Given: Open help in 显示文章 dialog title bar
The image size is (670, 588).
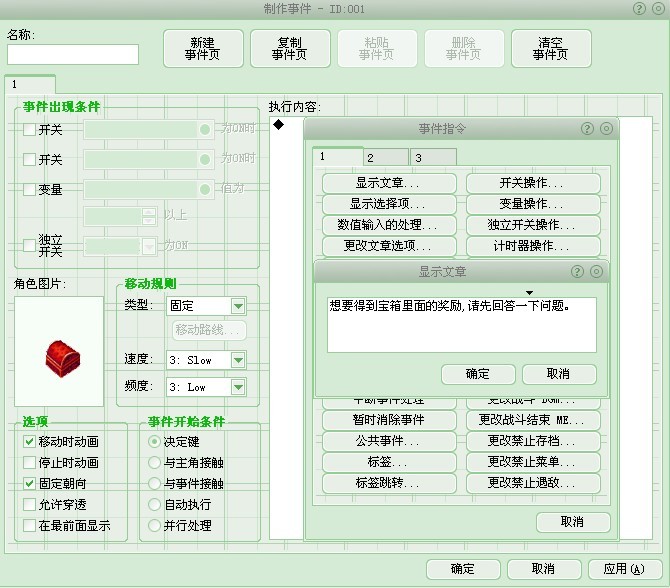Looking at the screenshot, I should (x=577, y=271).
